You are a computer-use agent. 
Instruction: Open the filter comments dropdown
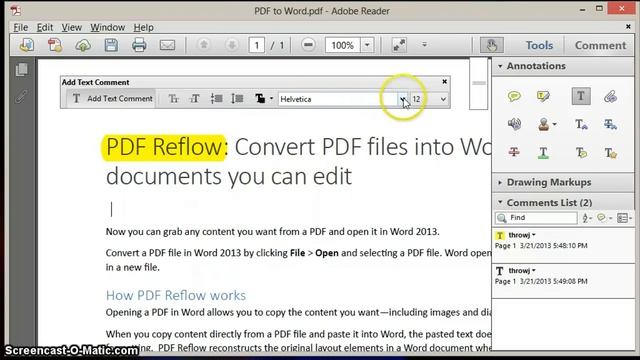coord(604,218)
